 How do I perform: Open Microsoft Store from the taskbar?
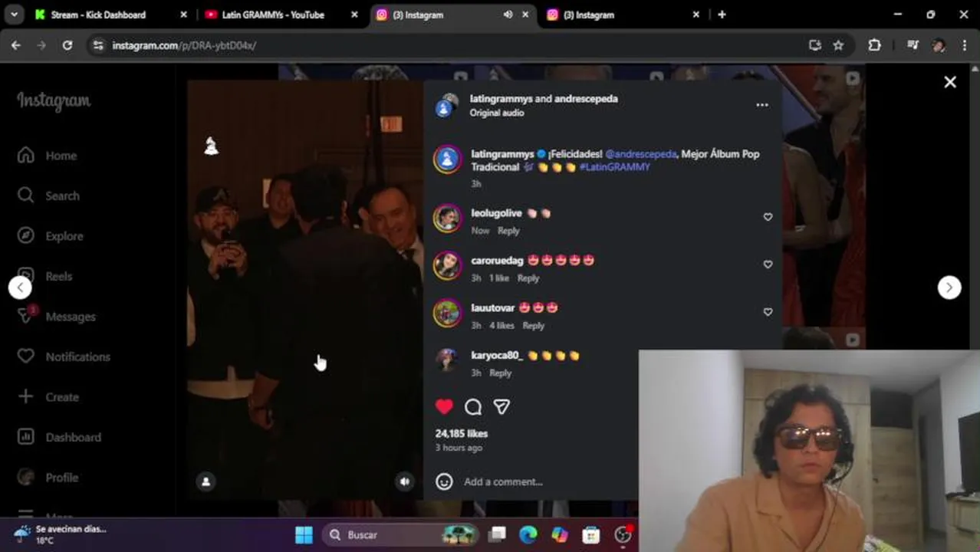coord(590,534)
